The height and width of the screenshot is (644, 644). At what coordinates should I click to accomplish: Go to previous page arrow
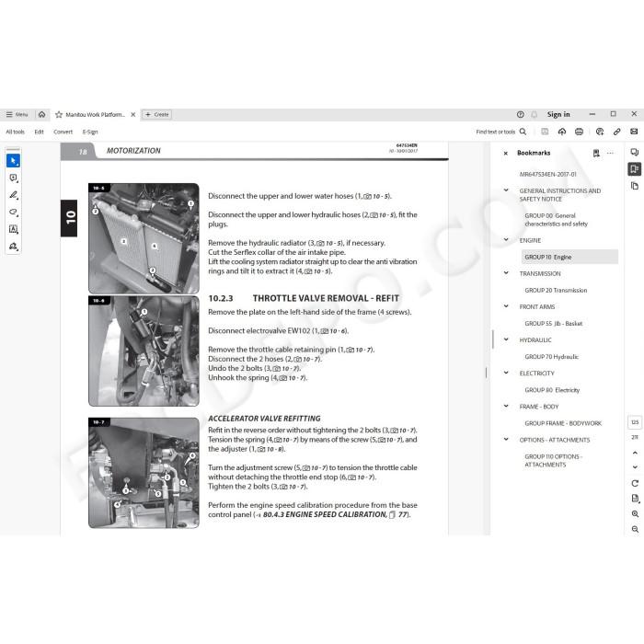(635, 453)
